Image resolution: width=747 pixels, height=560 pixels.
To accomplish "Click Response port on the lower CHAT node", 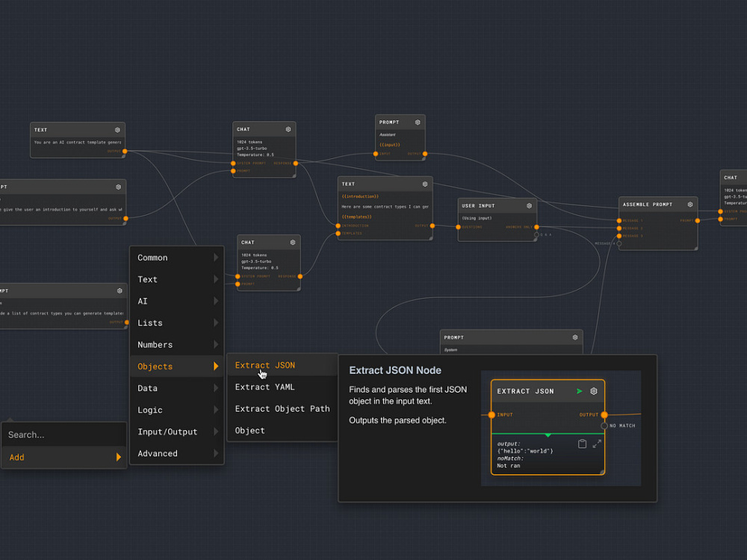I will 300,277.
